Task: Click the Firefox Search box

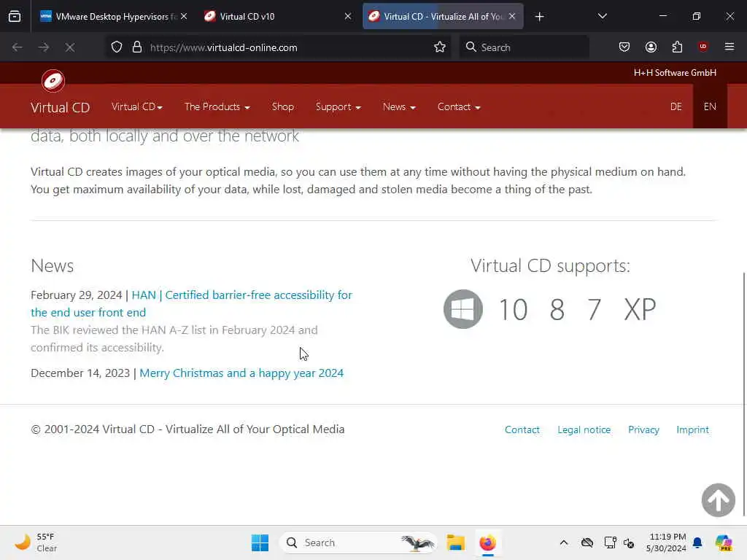Action: click(x=524, y=47)
